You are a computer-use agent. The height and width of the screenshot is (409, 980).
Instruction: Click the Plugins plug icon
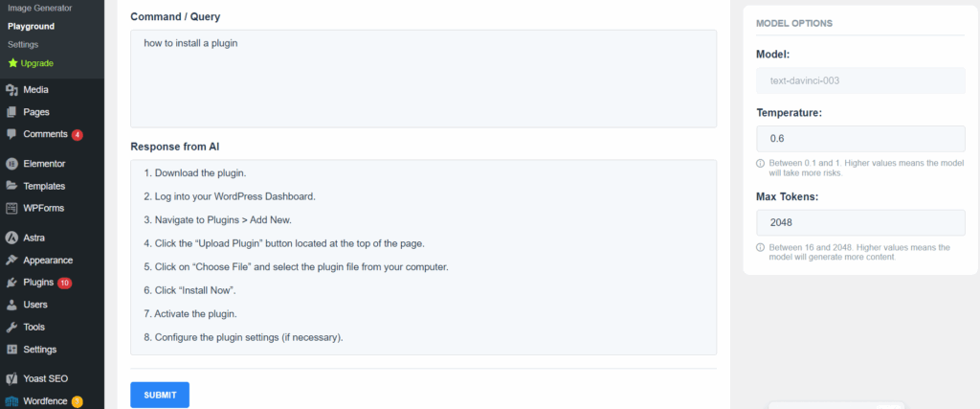11,283
